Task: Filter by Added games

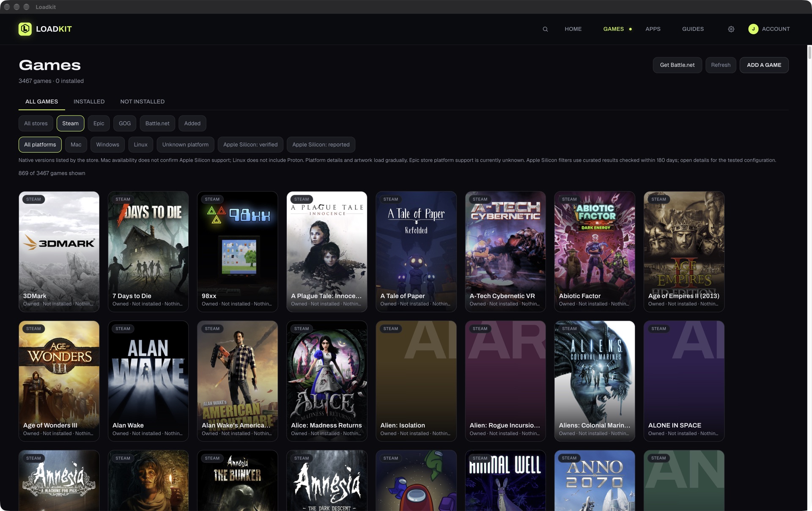Action: pos(192,124)
